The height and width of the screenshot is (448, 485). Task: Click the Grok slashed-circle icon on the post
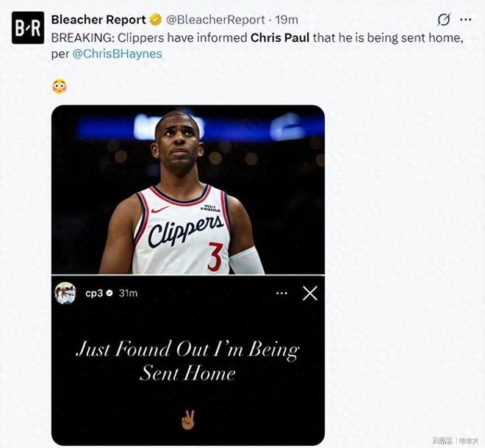pos(443,19)
